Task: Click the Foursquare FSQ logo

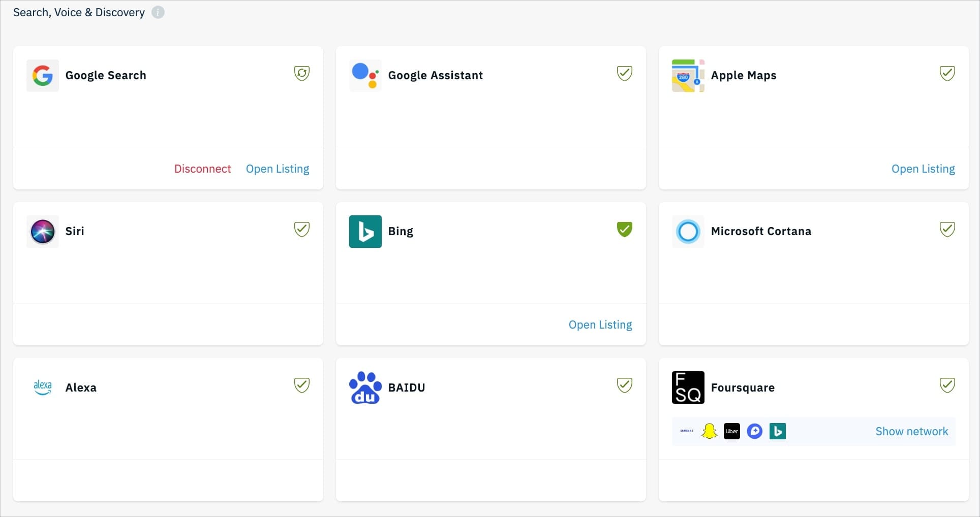Action: pos(688,387)
